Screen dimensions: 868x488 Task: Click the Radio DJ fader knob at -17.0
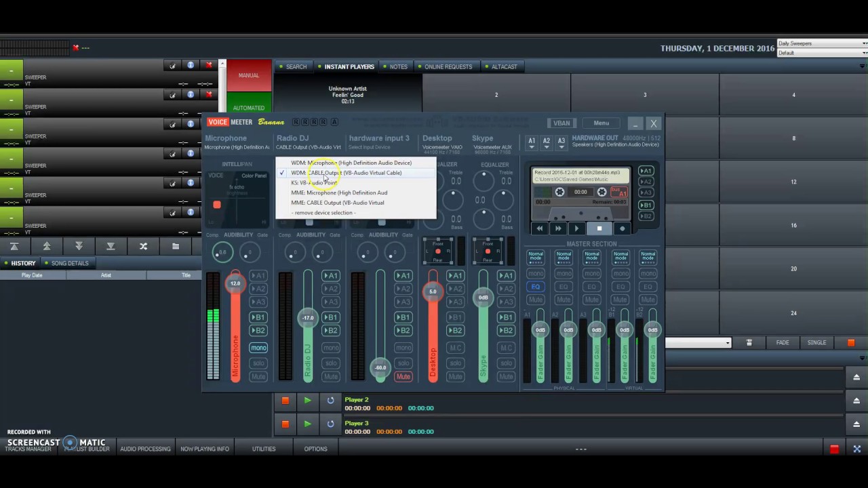click(308, 318)
